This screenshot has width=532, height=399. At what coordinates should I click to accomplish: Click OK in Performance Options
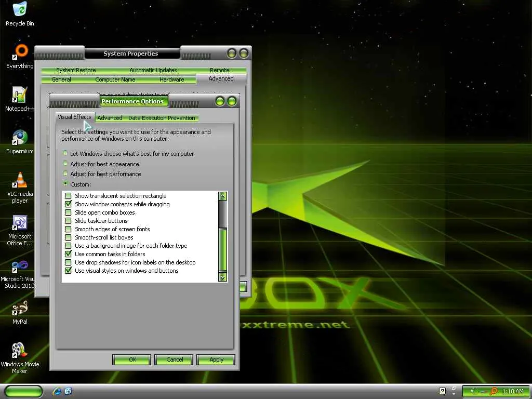point(131,360)
